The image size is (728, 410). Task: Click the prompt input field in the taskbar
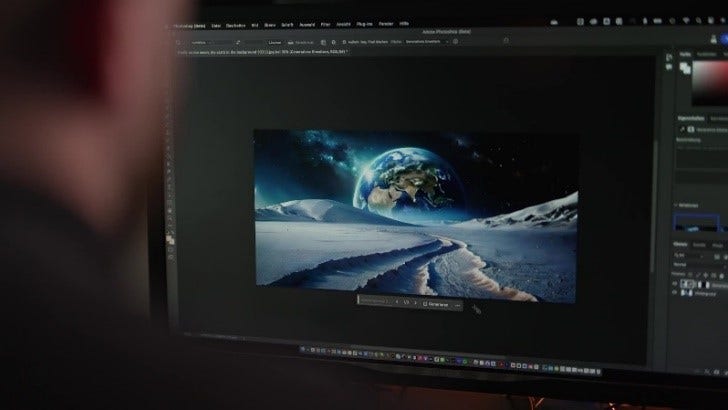pos(374,302)
